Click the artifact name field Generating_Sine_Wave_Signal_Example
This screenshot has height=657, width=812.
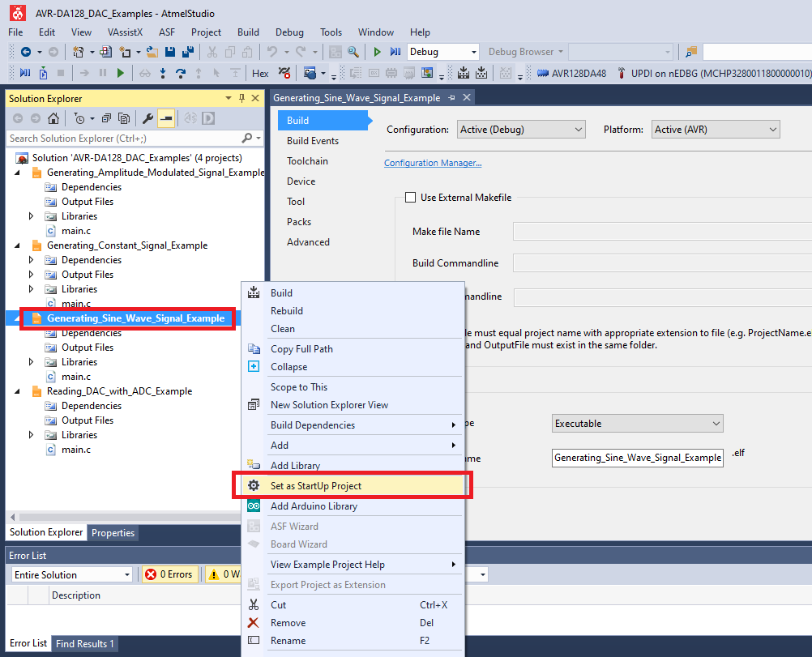click(638, 458)
